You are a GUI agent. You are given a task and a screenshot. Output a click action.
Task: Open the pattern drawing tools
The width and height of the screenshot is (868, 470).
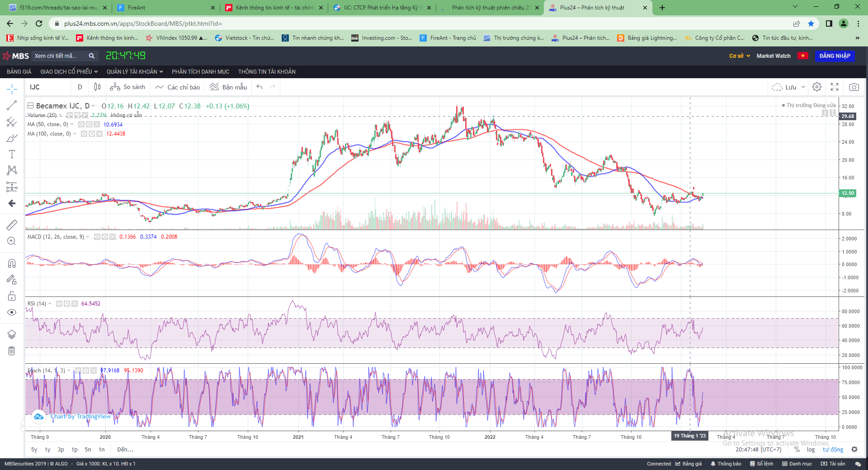pos(12,170)
